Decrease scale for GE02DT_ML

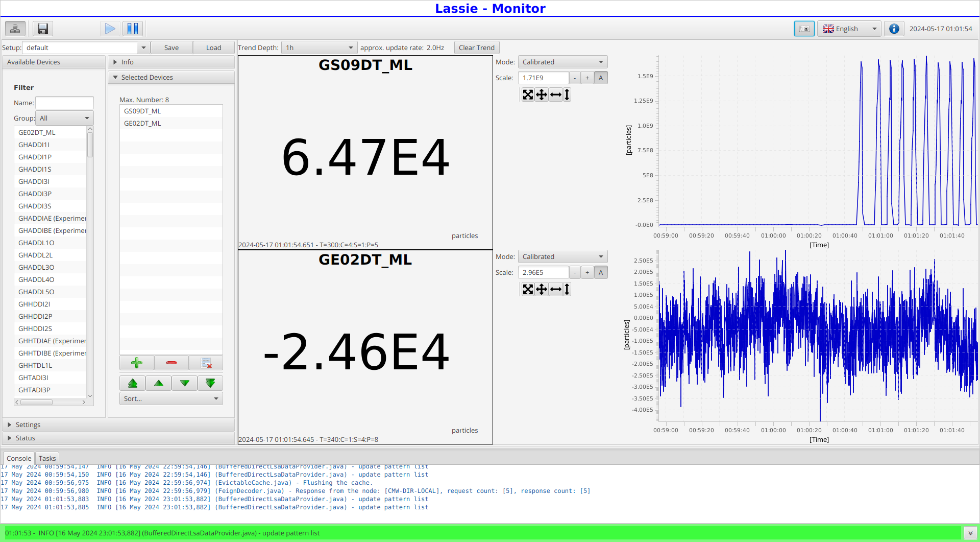point(575,272)
